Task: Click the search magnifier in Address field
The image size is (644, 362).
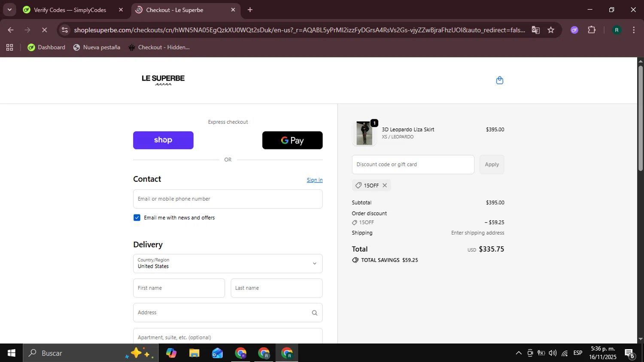Action: (314, 313)
